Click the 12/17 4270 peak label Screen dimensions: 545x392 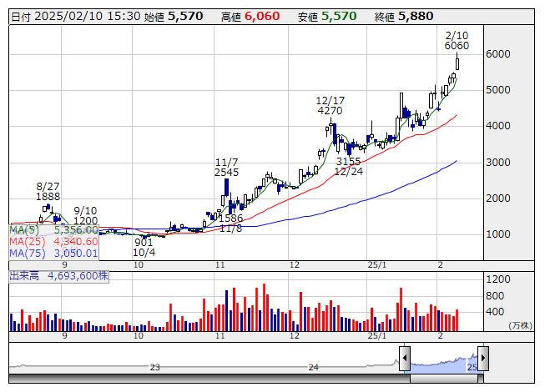330,106
